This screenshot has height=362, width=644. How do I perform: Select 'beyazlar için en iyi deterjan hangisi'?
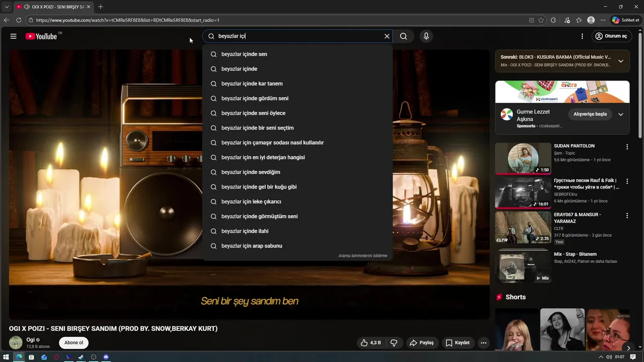click(x=297, y=157)
